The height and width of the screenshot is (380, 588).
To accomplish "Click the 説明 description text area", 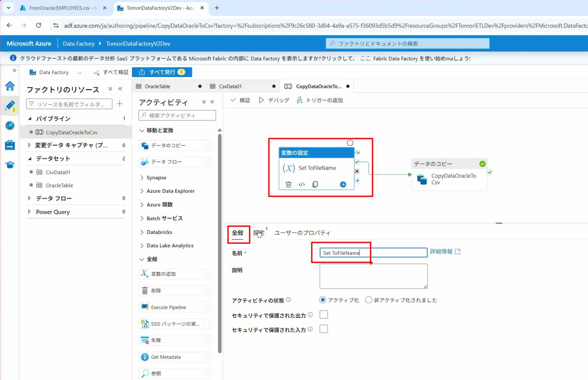I will click(x=373, y=276).
